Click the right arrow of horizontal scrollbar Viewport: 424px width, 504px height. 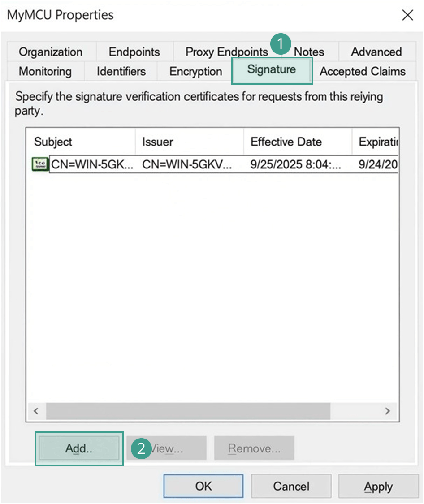pyautogui.click(x=388, y=411)
